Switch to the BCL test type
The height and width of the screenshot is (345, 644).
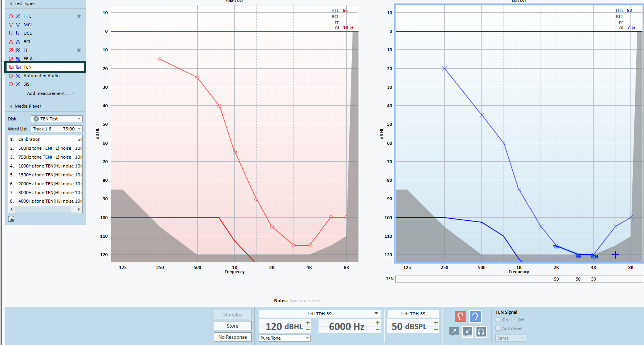point(27,42)
